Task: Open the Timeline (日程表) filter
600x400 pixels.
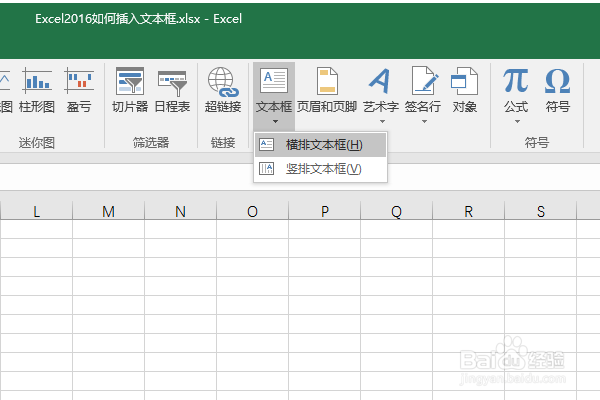Action: point(172,90)
